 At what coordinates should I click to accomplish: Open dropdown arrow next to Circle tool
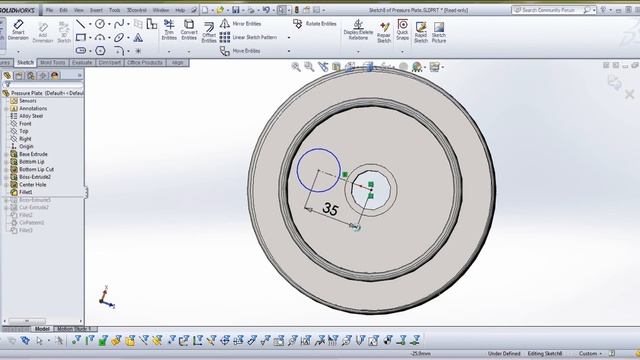click(x=109, y=24)
